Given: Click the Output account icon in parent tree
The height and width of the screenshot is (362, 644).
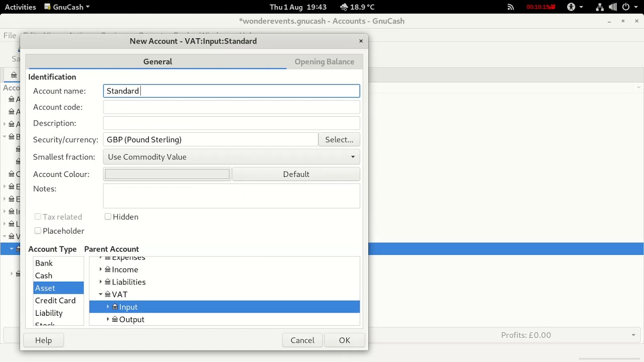Looking at the screenshot, I should [115, 319].
